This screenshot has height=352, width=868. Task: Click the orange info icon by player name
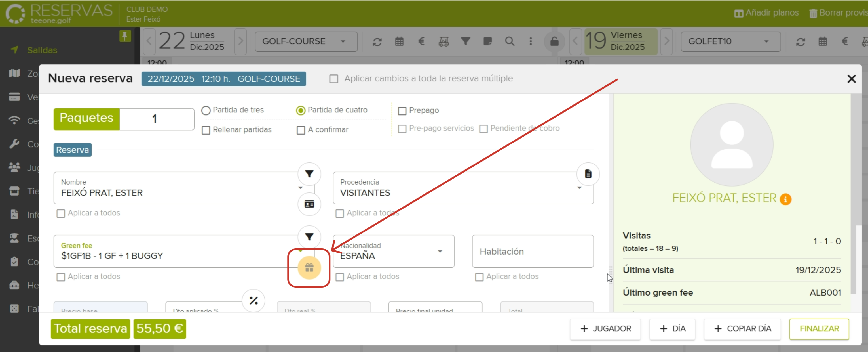point(785,199)
